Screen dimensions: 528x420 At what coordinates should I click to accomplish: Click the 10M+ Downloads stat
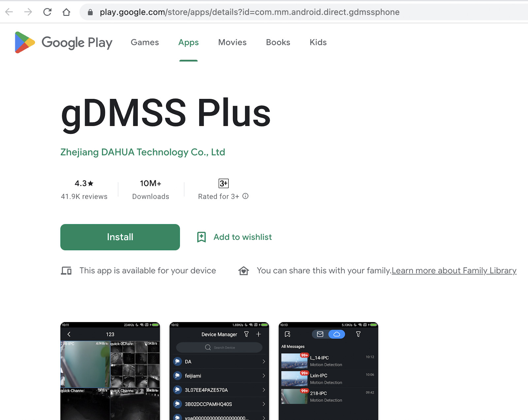click(x=150, y=190)
